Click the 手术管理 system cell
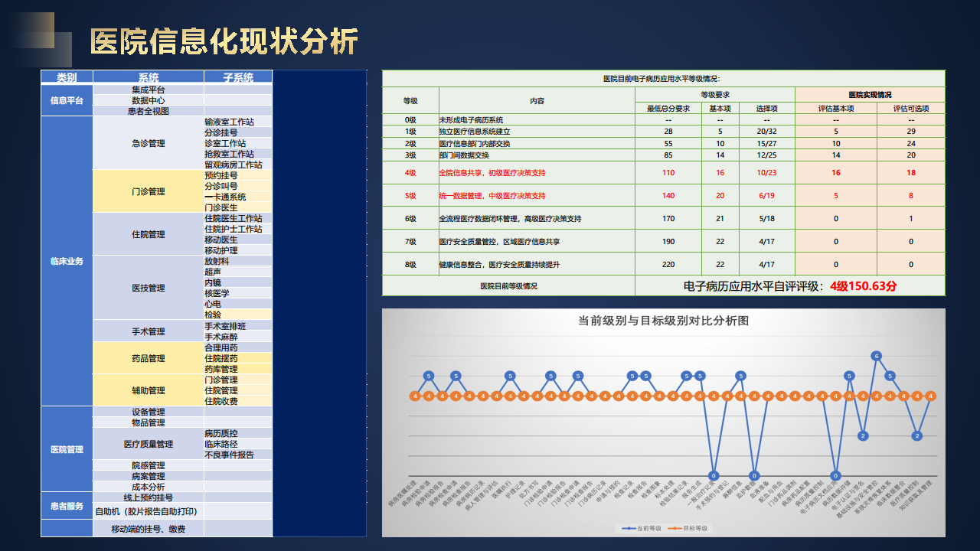 pyautogui.click(x=149, y=331)
